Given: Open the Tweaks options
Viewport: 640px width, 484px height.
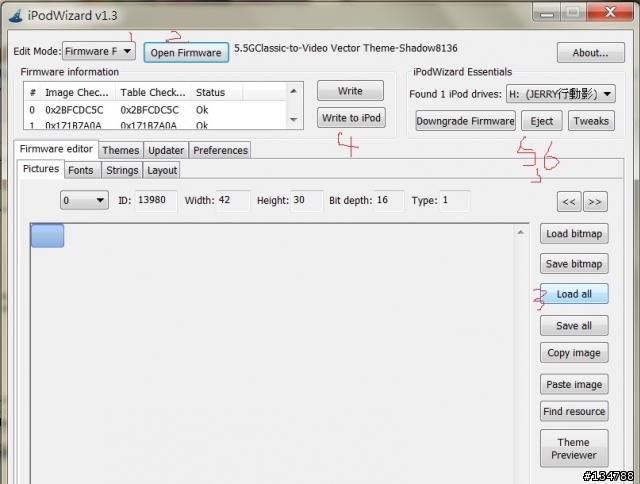Looking at the screenshot, I should point(591,121).
